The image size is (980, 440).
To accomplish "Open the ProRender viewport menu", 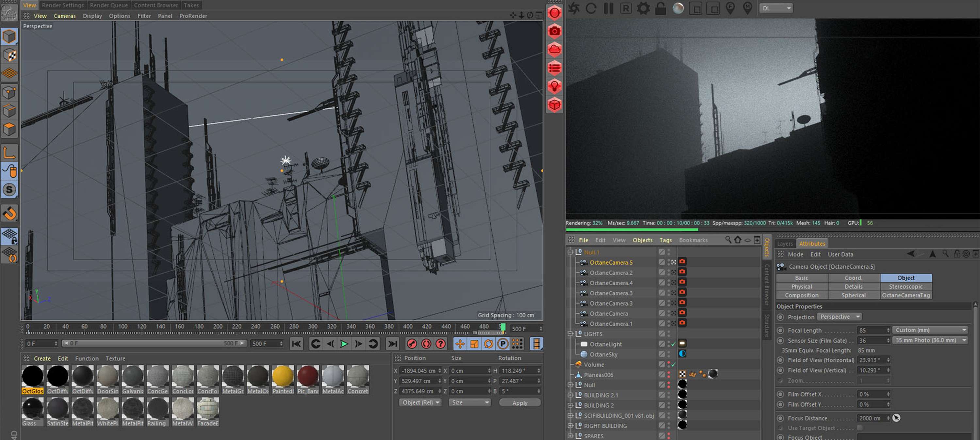I will pyautogui.click(x=193, y=16).
